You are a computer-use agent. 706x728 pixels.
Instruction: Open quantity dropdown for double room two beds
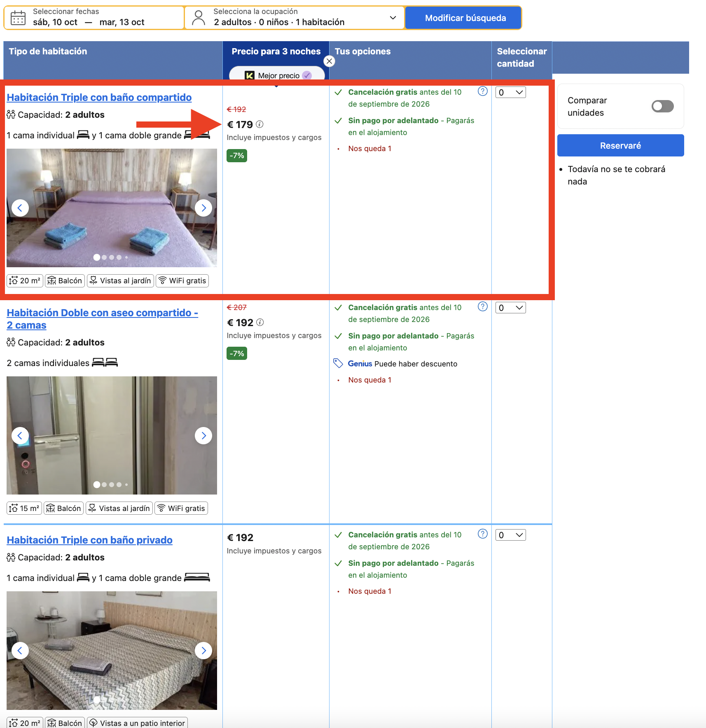click(510, 308)
